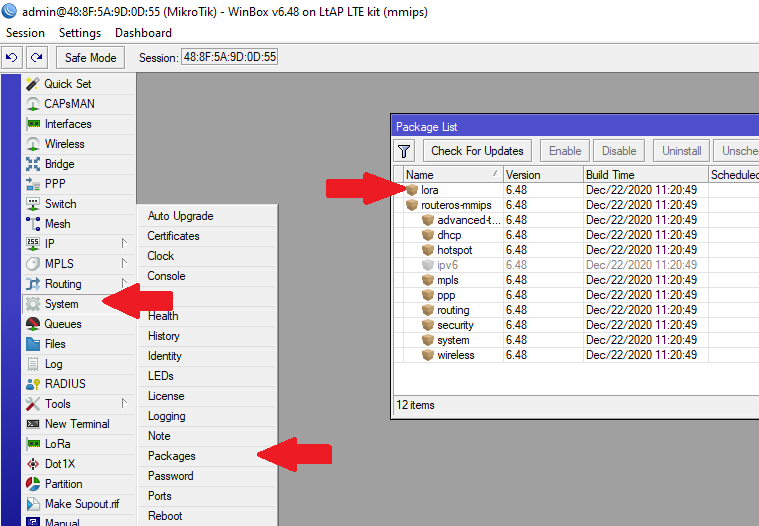Expand the Tools submenu arrow
Viewport: 759px width, 526px height.
point(124,403)
